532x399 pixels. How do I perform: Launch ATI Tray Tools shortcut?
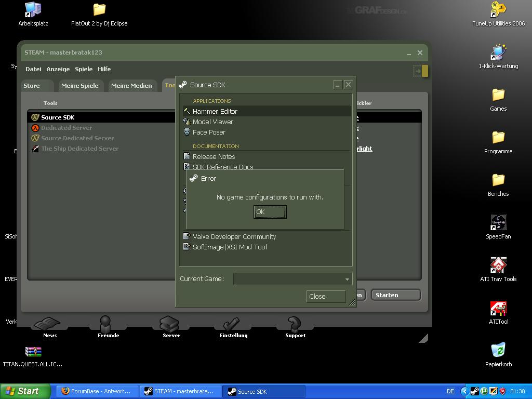click(x=498, y=270)
